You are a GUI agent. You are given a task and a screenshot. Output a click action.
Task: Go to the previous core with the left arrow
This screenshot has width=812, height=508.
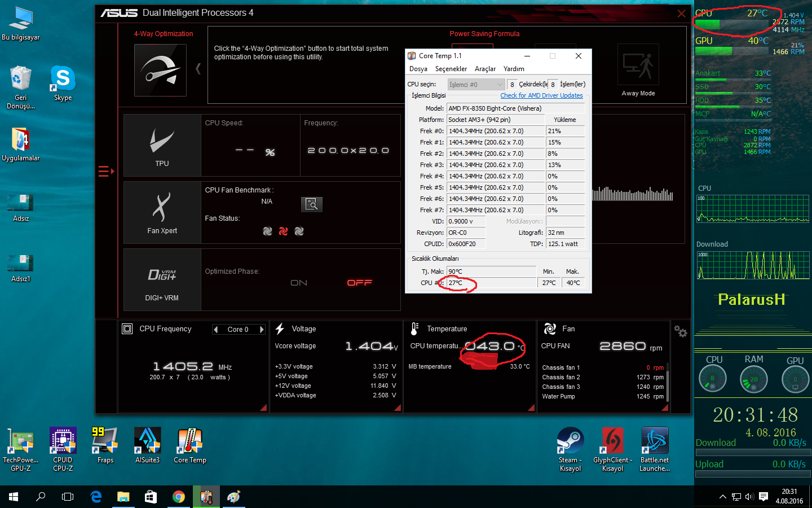coord(215,330)
